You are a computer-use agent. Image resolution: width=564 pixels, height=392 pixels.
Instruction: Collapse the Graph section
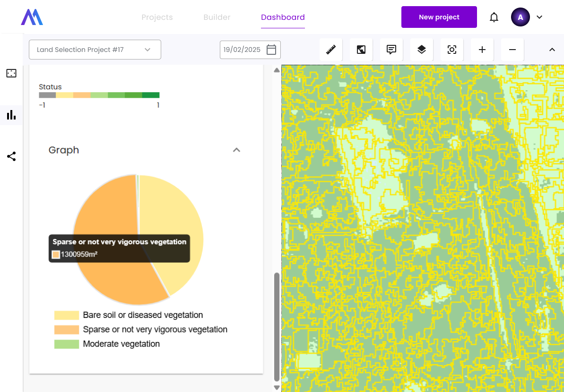[x=237, y=150]
